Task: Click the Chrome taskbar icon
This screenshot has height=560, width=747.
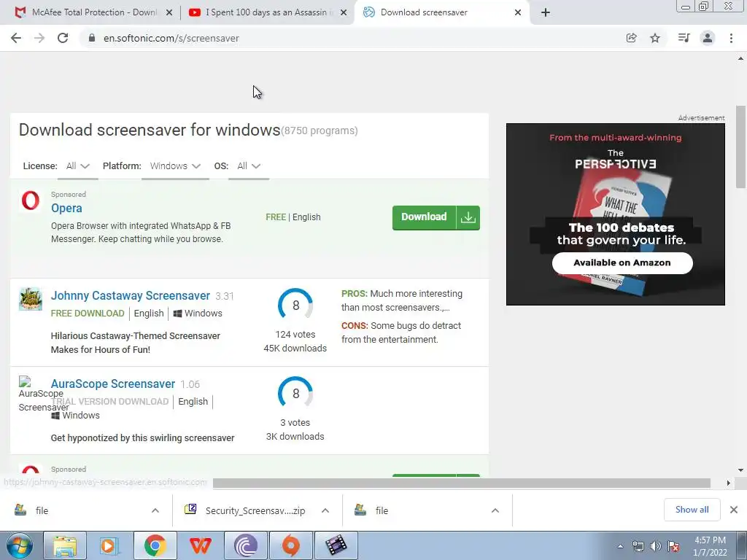Action: (155, 545)
